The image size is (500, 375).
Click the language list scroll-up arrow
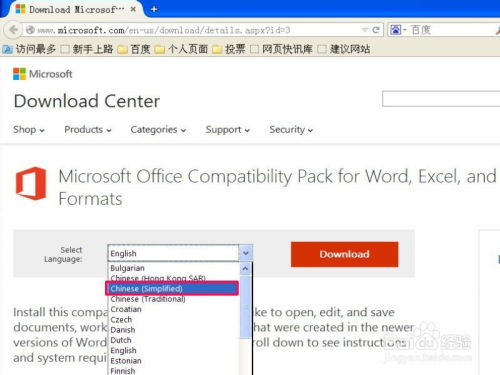246,268
